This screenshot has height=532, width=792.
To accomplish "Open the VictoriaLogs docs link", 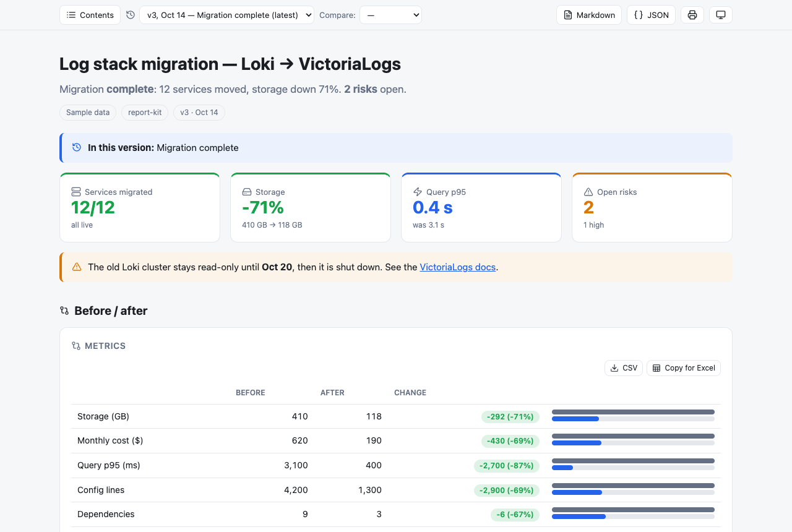I will pos(458,267).
